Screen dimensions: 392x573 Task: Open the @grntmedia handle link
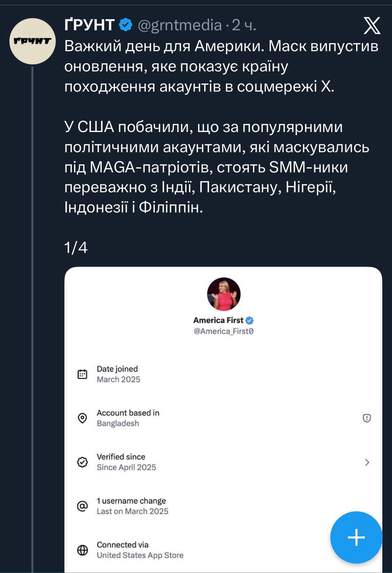pyautogui.click(x=180, y=25)
